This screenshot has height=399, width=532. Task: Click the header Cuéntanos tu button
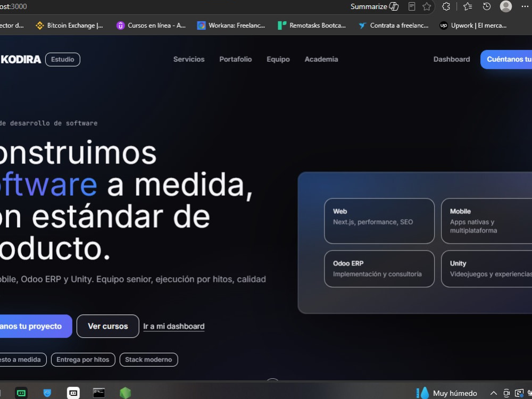coord(506,60)
